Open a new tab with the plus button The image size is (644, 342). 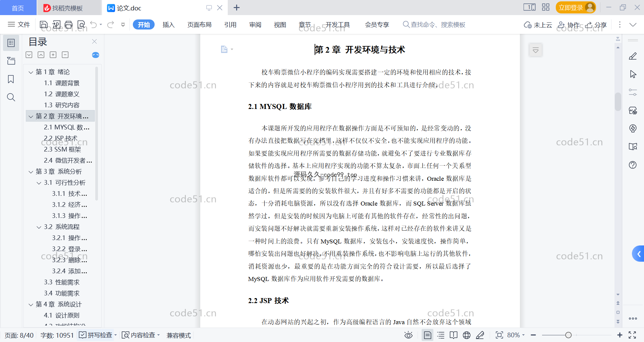236,7
